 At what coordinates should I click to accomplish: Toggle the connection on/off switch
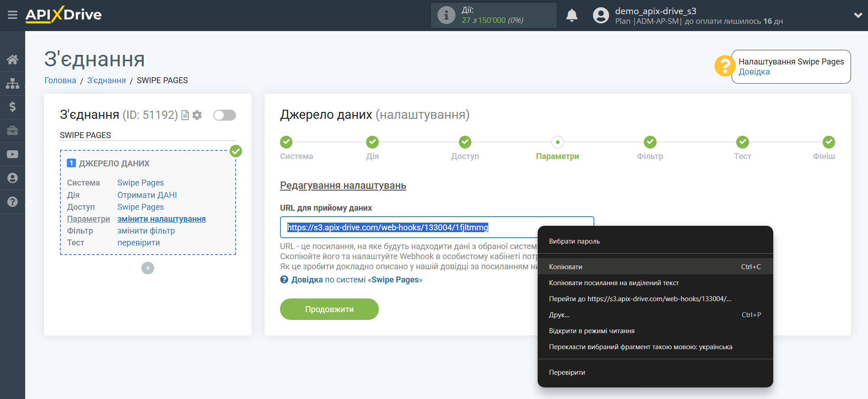click(x=225, y=115)
